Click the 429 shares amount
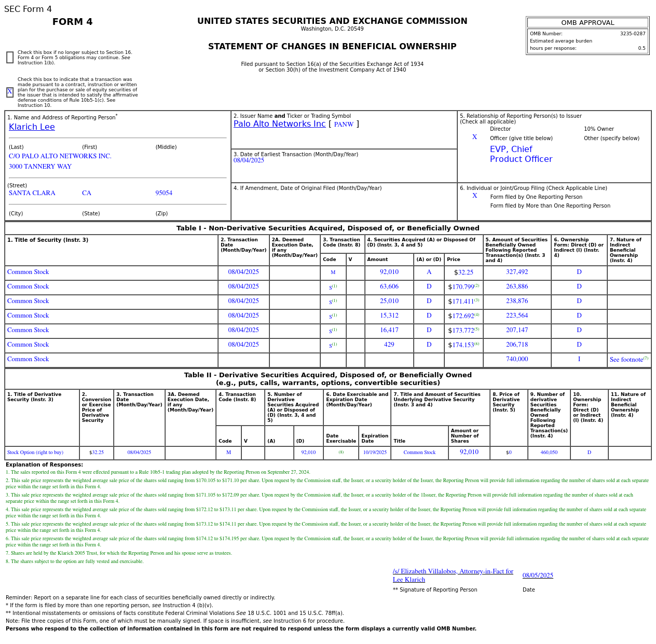Viewport: 656px width, 644px height. tap(389, 345)
